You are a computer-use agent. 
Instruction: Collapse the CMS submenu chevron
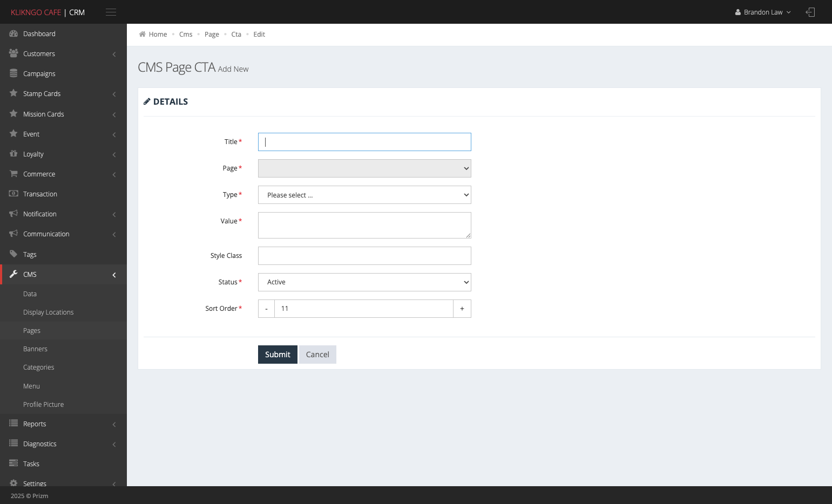(x=114, y=275)
